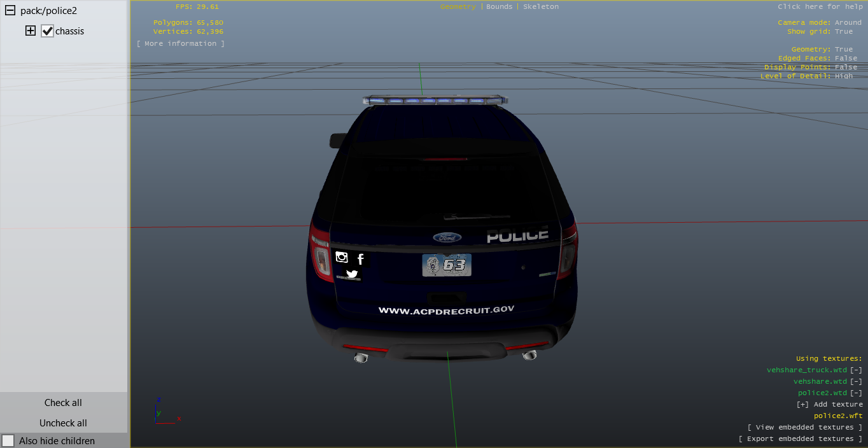Viewport: 868px width, 448px height.
Task: Expand the More information section
Action: point(180,43)
